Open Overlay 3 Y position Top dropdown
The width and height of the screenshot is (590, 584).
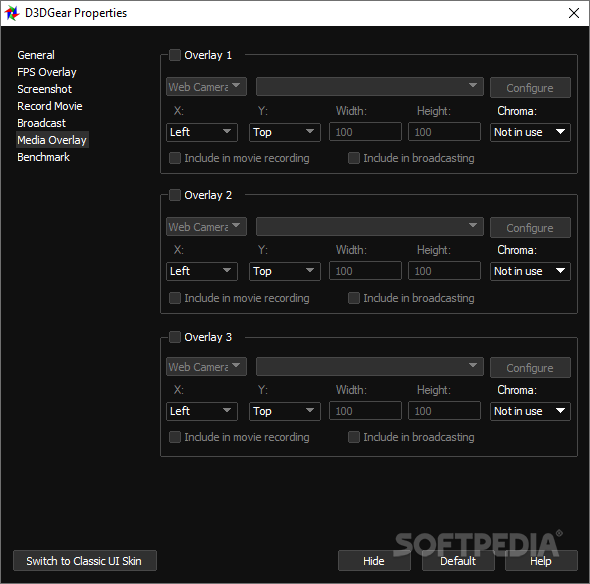284,411
